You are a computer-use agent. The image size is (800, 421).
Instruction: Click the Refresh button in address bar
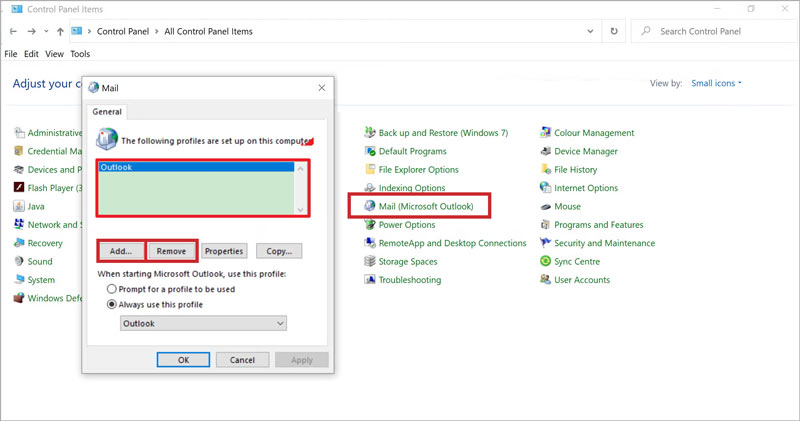coord(614,31)
